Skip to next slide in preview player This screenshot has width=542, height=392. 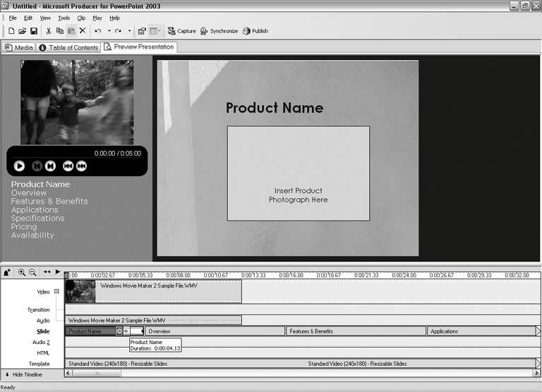click(50, 166)
